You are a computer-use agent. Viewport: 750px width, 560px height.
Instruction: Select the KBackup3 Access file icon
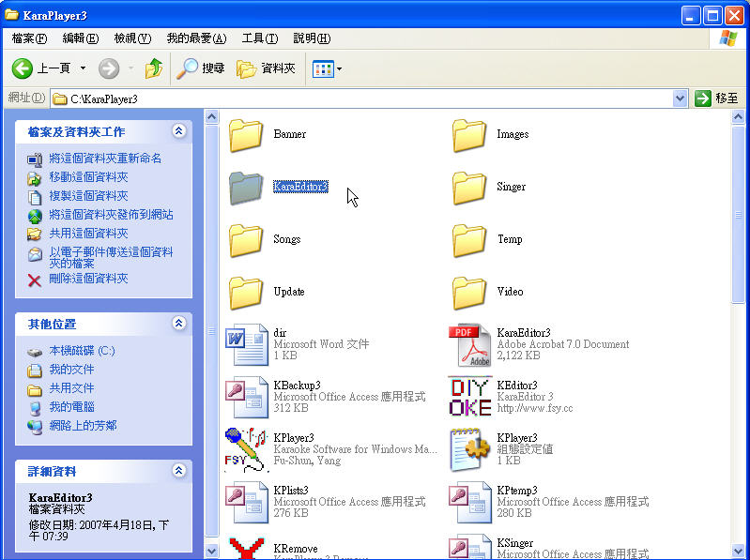247,397
